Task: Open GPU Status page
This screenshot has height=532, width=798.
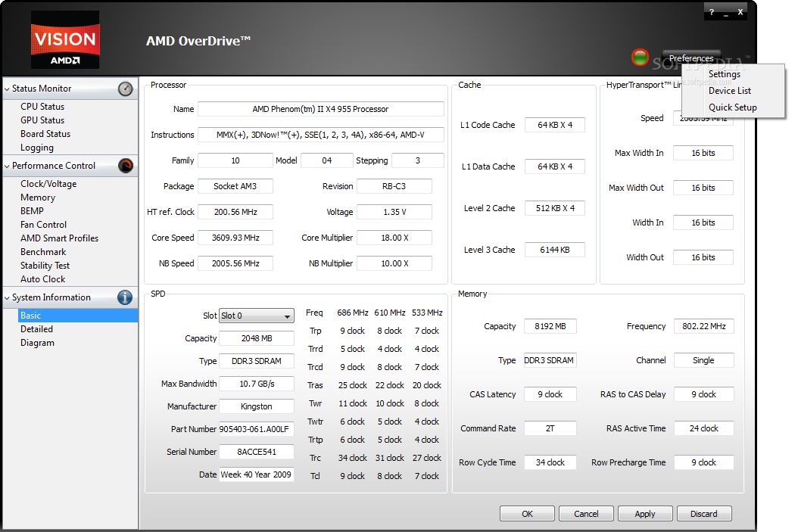Action: click(x=42, y=120)
